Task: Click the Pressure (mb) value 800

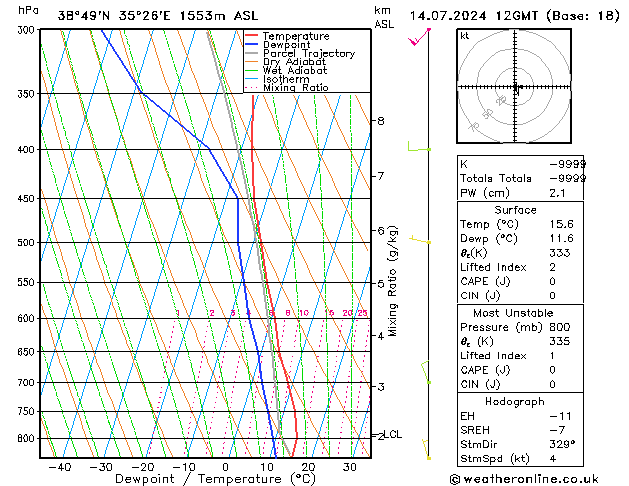Action: 560,327
